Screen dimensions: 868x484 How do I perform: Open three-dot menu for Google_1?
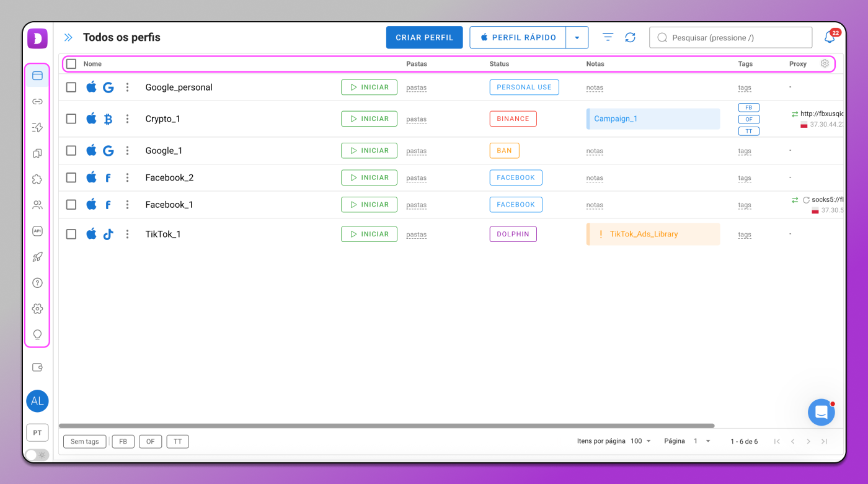(x=127, y=151)
